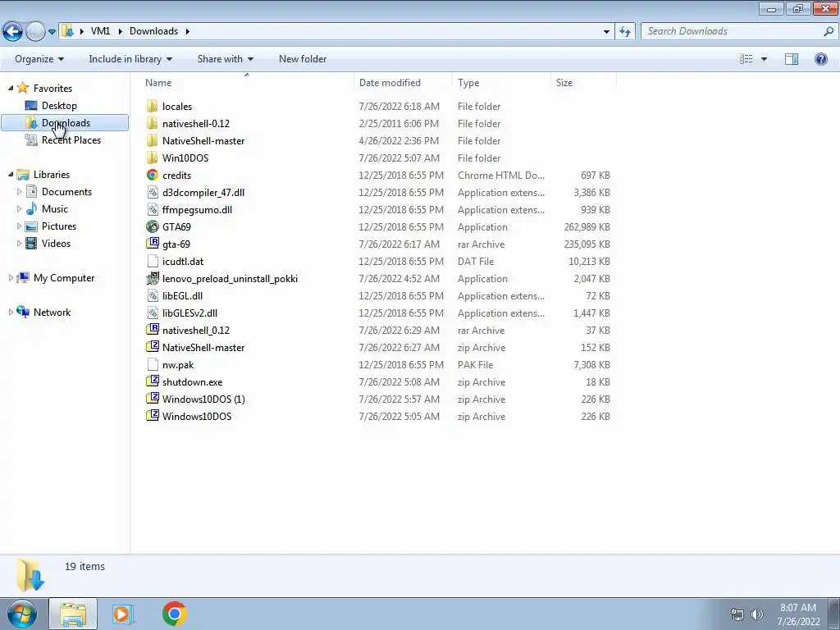This screenshot has width=840, height=630.
Task: Select the Windows10DOS (1) zip icon
Action: [x=152, y=399]
